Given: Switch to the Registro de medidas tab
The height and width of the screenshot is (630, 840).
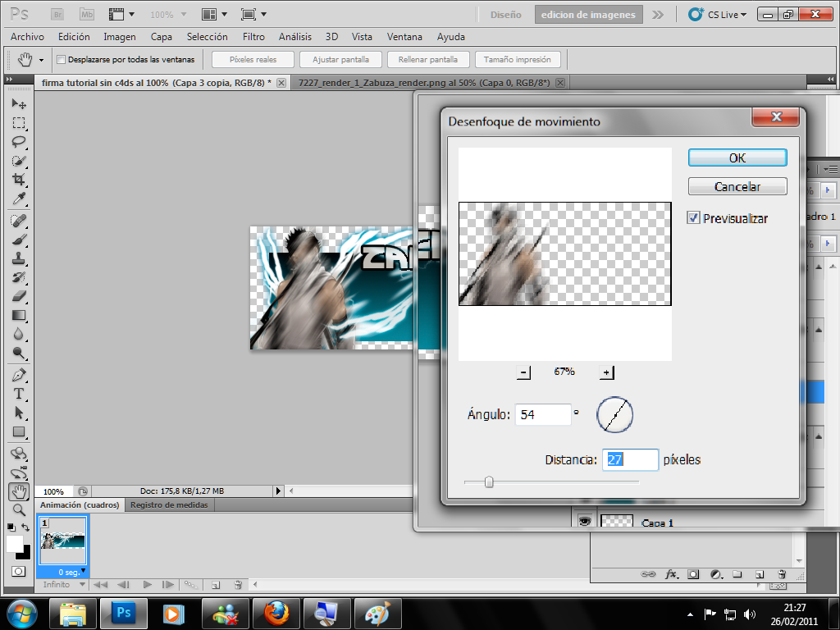Looking at the screenshot, I should click(169, 504).
